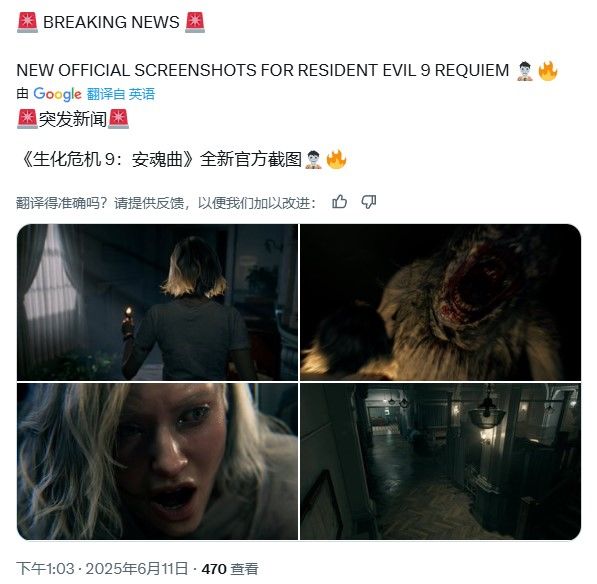Click the 突发新闻 translated heading
Screen dimensions: 597x584
(73, 119)
